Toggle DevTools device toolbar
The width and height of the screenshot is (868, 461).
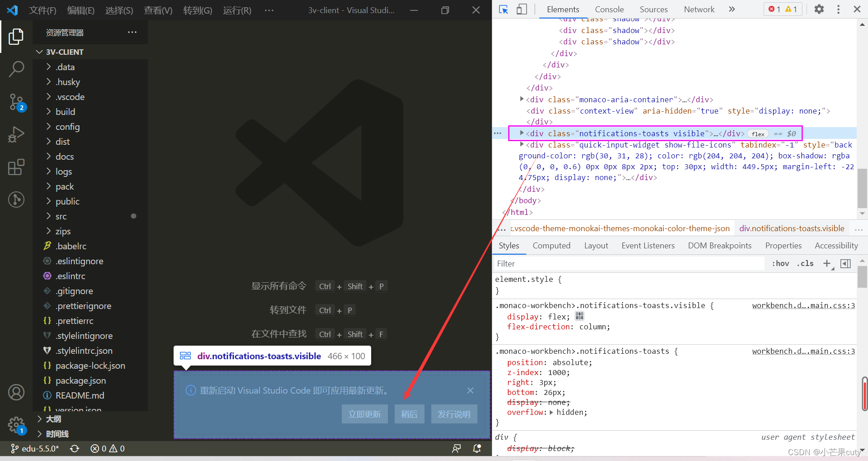tap(522, 9)
